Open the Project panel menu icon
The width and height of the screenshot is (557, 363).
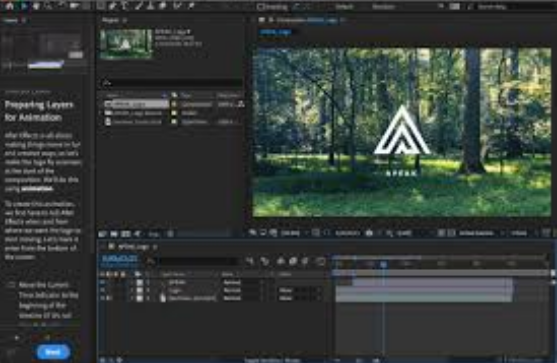[125, 20]
